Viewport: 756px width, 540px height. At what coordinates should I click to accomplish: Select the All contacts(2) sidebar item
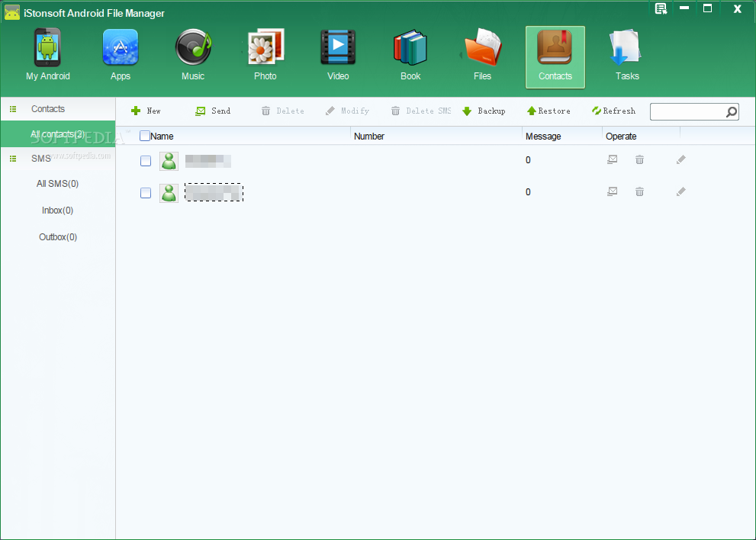click(58, 134)
